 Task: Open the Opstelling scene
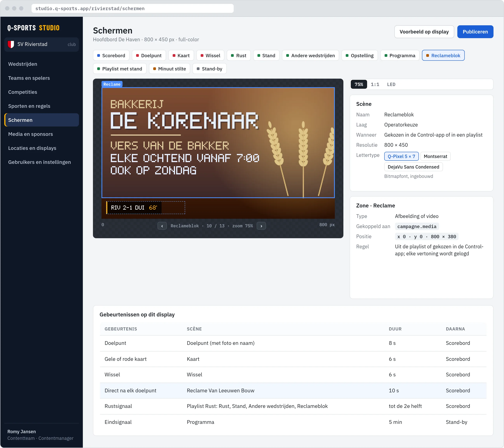tap(360, 55)
